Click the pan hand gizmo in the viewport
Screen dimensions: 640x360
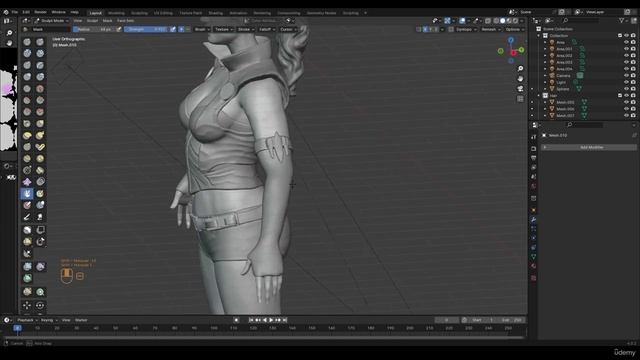point(520,78)
